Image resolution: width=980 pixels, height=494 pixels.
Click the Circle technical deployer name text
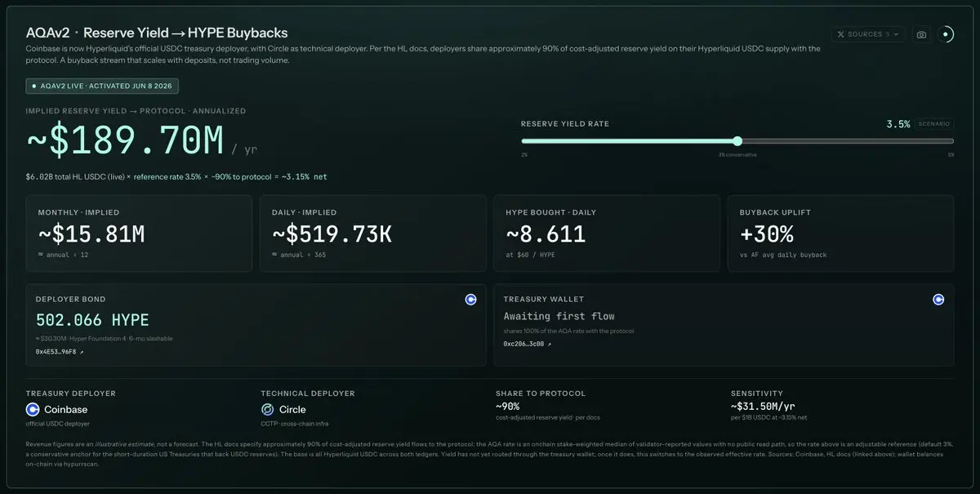point(292,409)
